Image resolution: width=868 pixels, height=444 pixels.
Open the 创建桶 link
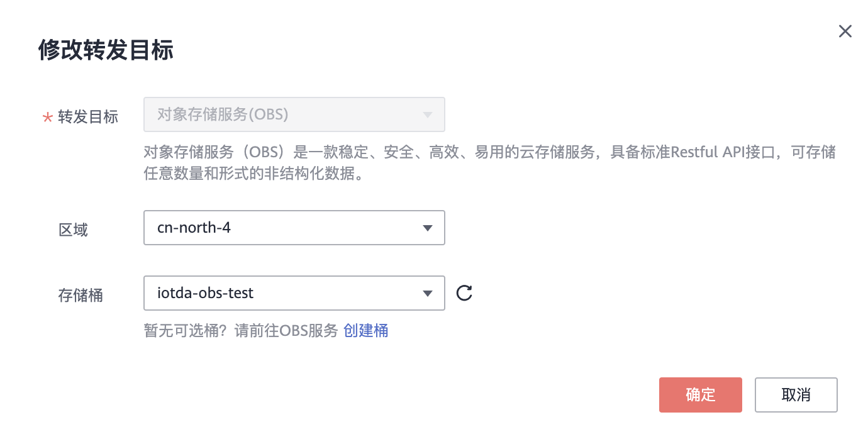point(365,331)
